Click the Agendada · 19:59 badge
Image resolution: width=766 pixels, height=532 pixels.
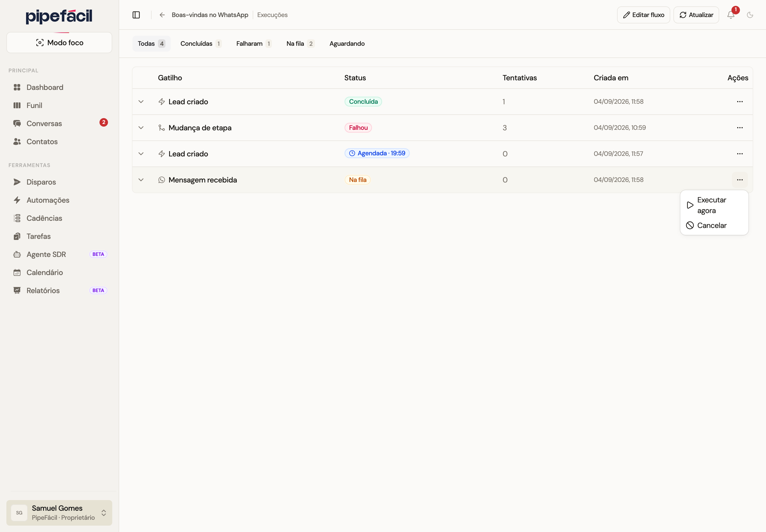tap(377, 153)
